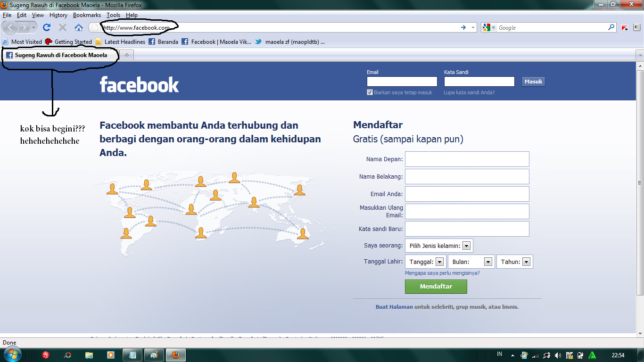This screenshot has width=644, height=362.
Task: Open the Most Visited bookmark folder
Action: click(22, 41)
